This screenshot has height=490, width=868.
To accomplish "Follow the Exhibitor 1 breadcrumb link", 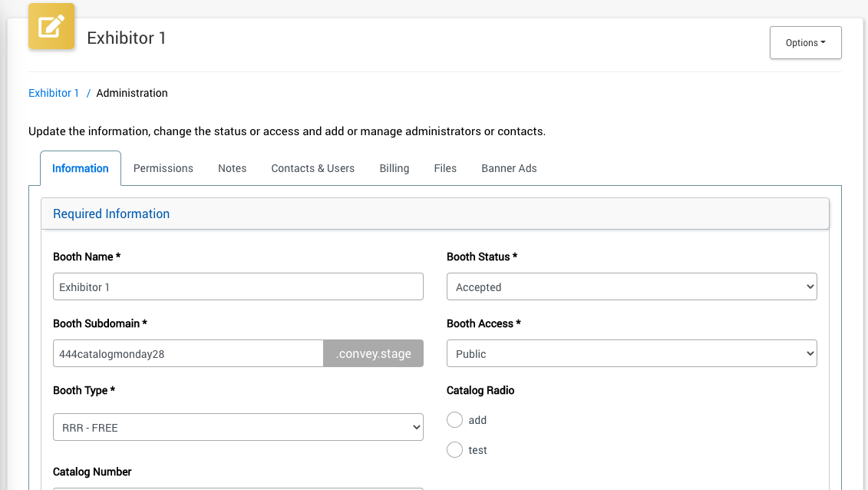I will pos(54,93).
